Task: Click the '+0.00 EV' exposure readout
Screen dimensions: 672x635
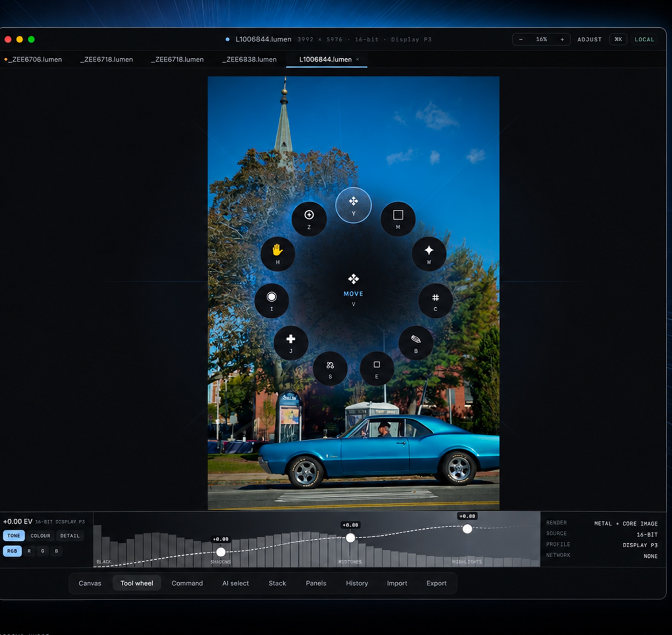Action: pyautogui.click(x=18, y=521)
